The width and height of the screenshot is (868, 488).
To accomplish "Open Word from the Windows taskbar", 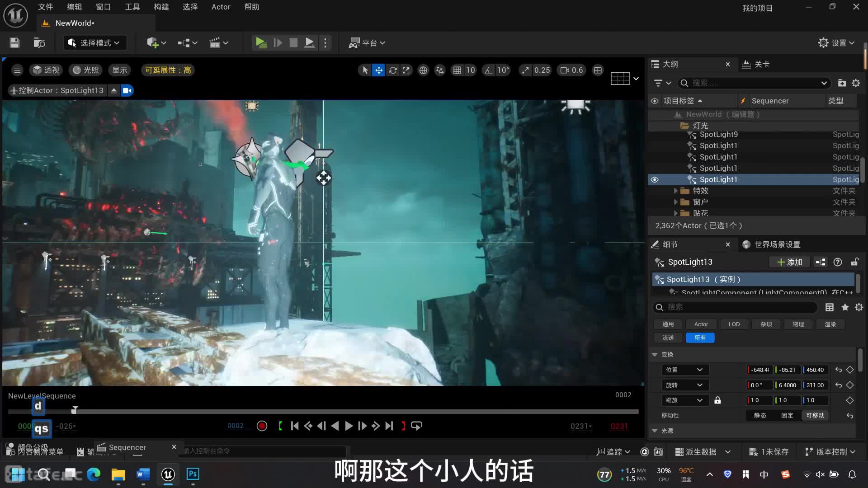I will click(x=143, y=474).
